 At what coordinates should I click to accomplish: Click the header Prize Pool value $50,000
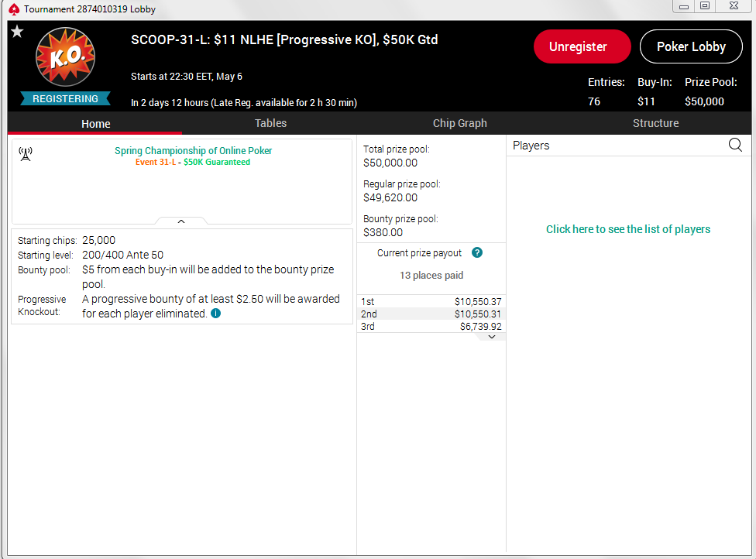(x=704, y=101)
